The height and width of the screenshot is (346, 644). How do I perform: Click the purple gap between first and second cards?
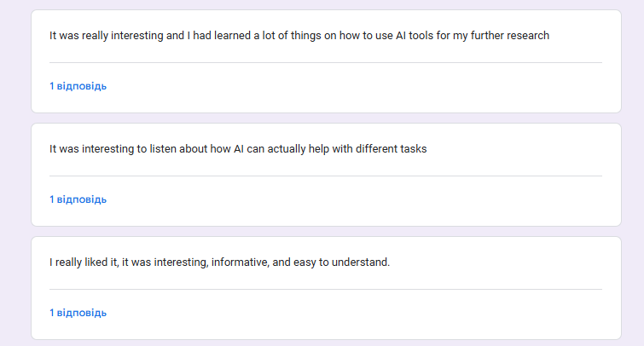[325, 118]
